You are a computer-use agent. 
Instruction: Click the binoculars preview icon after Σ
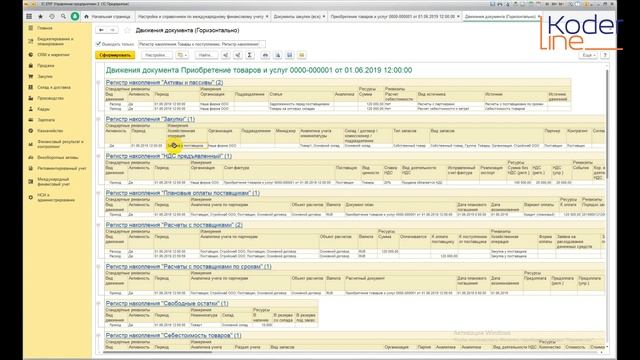(x=265, y=55)
